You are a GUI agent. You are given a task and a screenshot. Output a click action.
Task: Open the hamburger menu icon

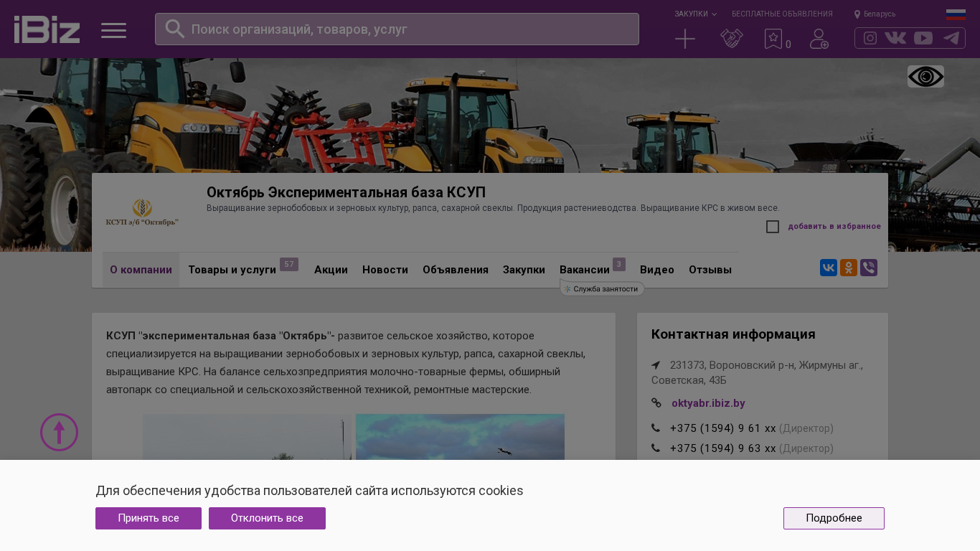point(113,30)
